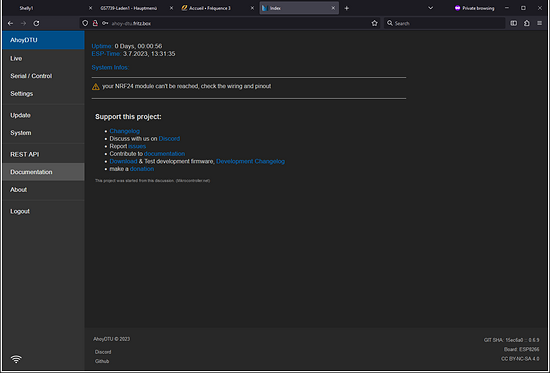
Task: Click the address bar showing ahoy-dtu.fritz.box
Action: 230,23
